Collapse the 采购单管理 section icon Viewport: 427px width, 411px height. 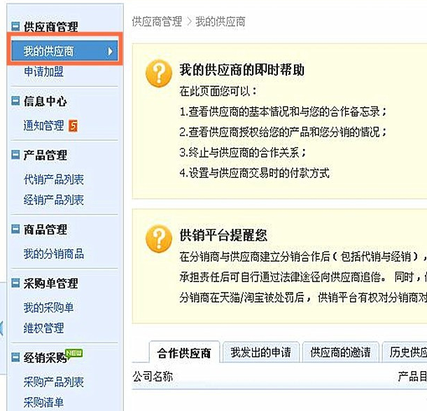point(15,283)
